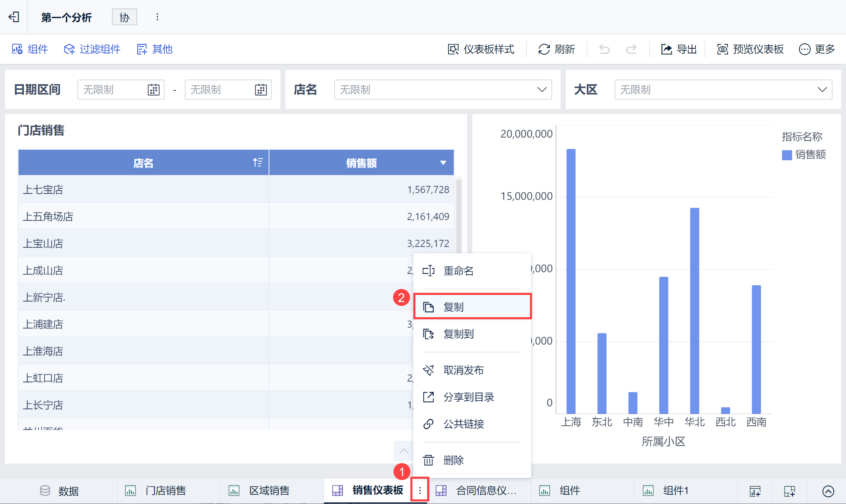Screen dimensions: 846x504
Task: Click the add dashboard icon in bottom bar
Action: pos(789,491)
